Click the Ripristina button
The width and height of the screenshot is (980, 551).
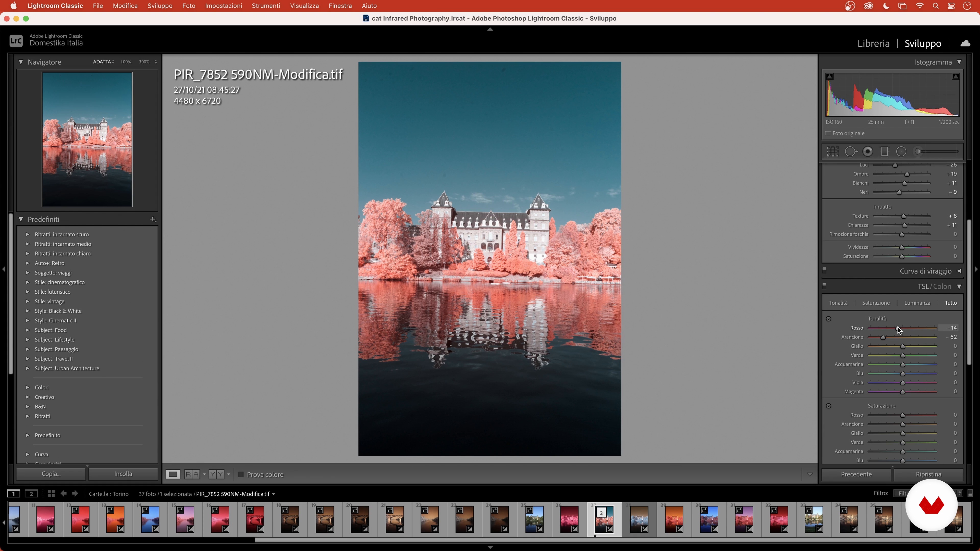(928, 474)
